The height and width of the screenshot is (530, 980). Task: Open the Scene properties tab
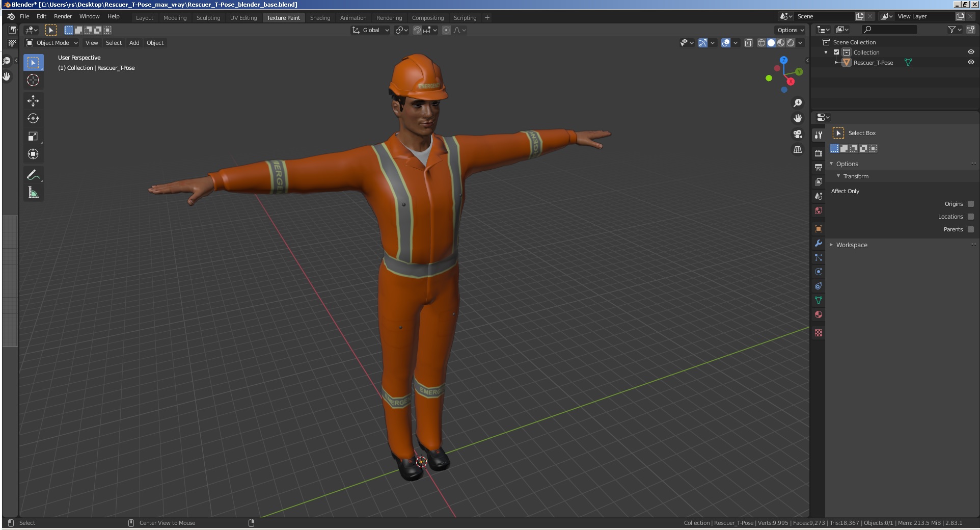pyautogui.click(x=819, y=196)
